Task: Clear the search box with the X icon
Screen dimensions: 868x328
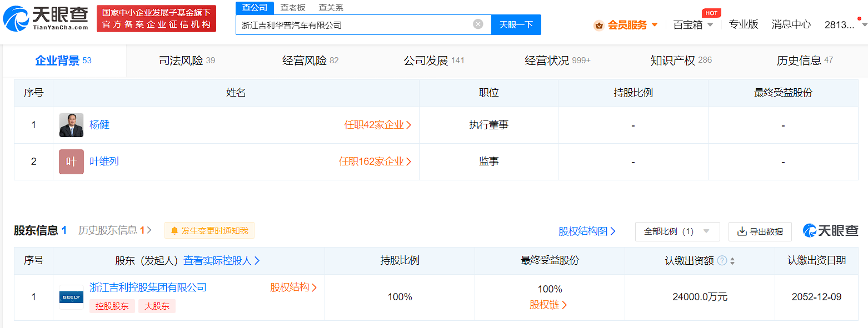Action: 478,24
